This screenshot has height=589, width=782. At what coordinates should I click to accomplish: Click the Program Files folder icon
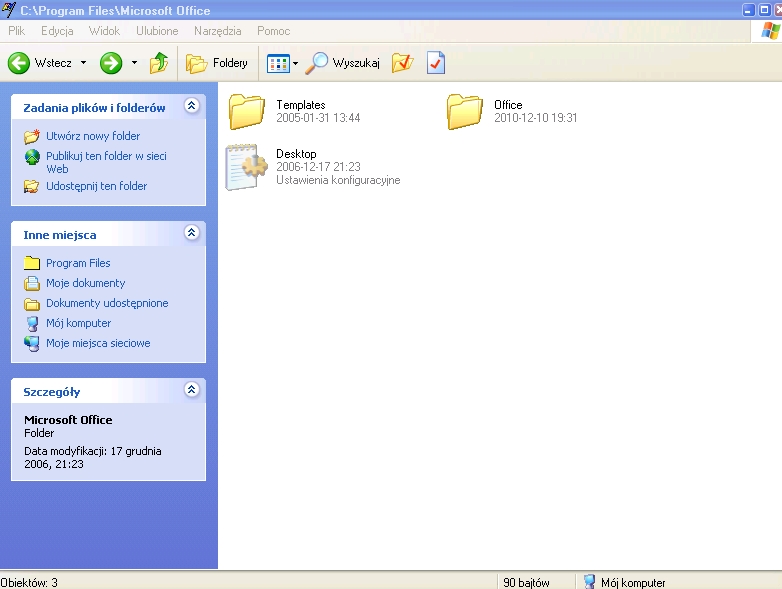coord(32,263)
